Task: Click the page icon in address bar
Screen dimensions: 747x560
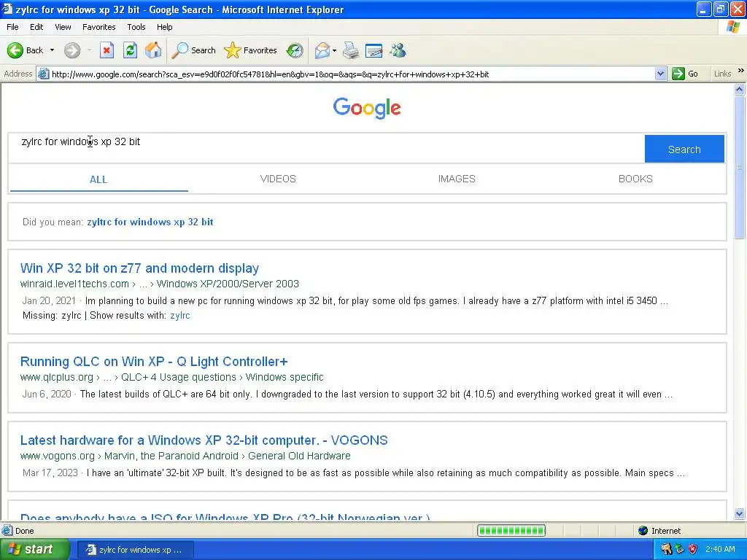Action: [x=43, y=74]
